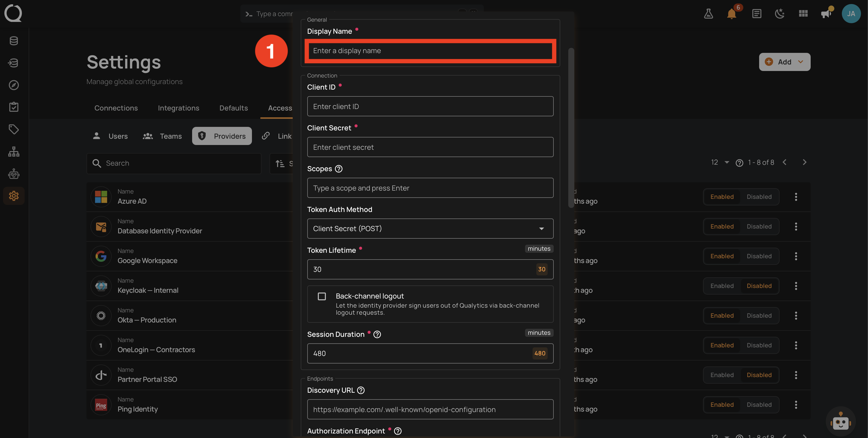The width and height of the screenshot is (868, 438).
Task: Select the Teams sub-tab
Action: [162, 136]
